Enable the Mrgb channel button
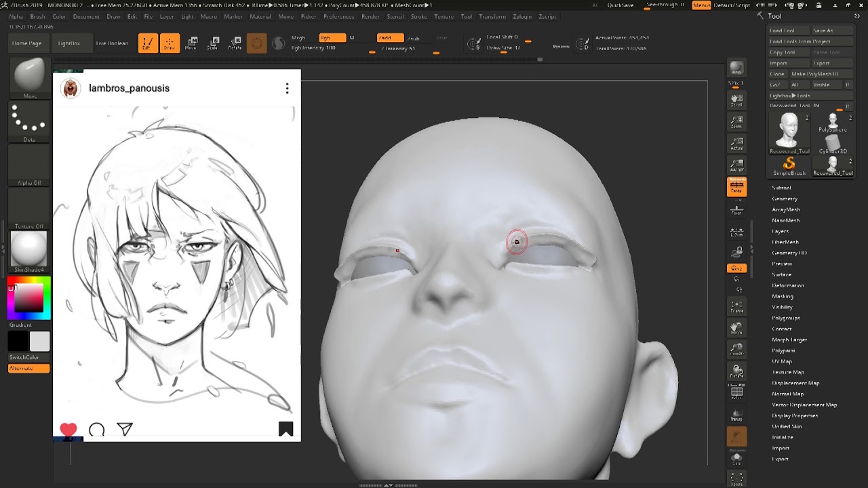This screenshot has height=488, width=868. pyautogui.click(x=298, y=38)
